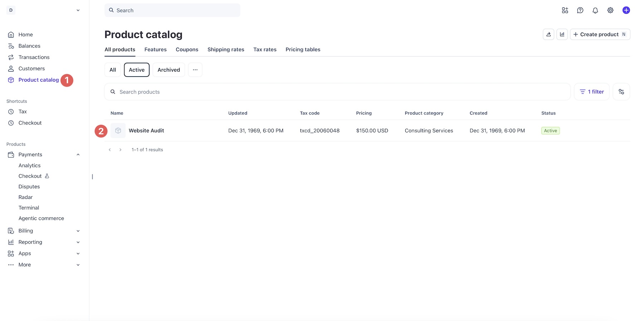
Task: Click the Website Audit product thumbnail
Action: click(x=118, y=131)
